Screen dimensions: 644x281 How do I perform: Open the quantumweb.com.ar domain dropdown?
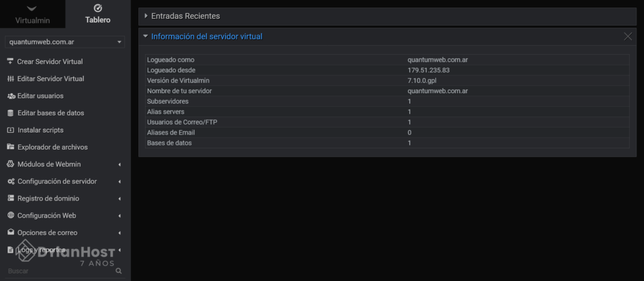(65, 42)
